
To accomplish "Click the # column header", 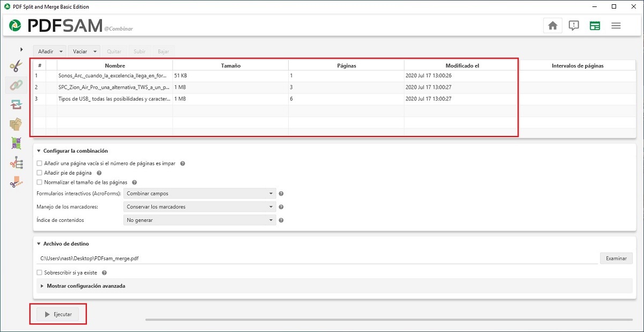I will pos(40,66).
